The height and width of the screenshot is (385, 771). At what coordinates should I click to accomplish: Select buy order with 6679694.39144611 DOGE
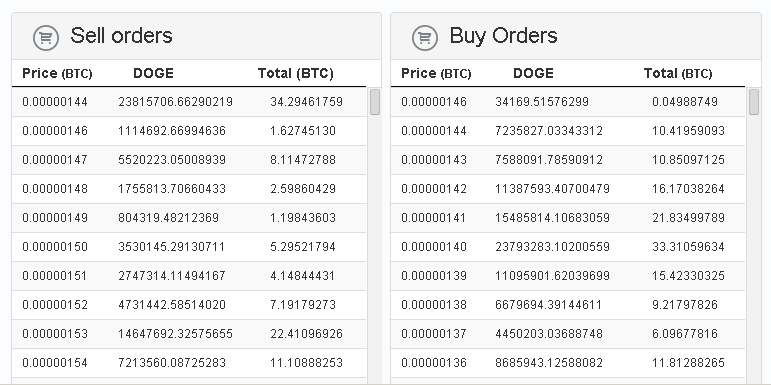pos(568,305)
